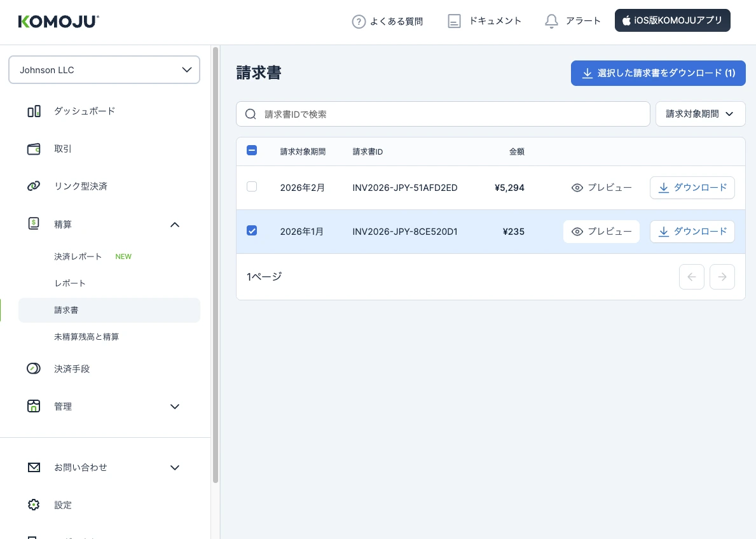Image resolution: width=756 pixels, height=539 pixels.
Task: Open 決済レポート submenu item
Action: (78, 256)
